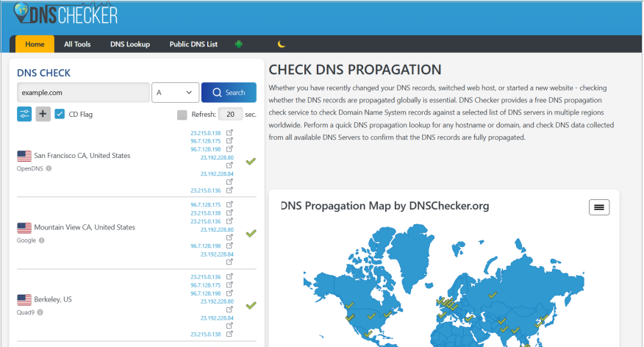The image size is (644, 347).
Task: Click info icon next to Quad9
Action: click(x=40, y=312)
